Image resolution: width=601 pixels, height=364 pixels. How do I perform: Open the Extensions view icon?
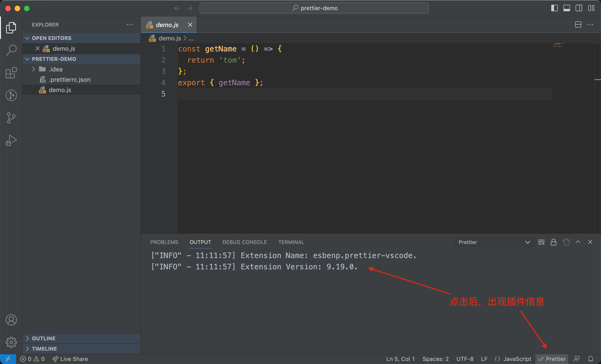[x=11, y=73]
